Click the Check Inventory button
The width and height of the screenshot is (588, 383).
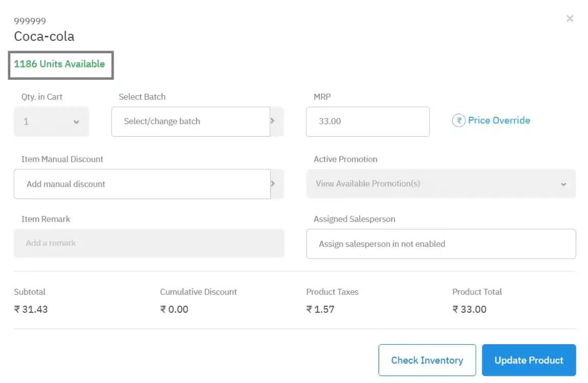point(427,360)
